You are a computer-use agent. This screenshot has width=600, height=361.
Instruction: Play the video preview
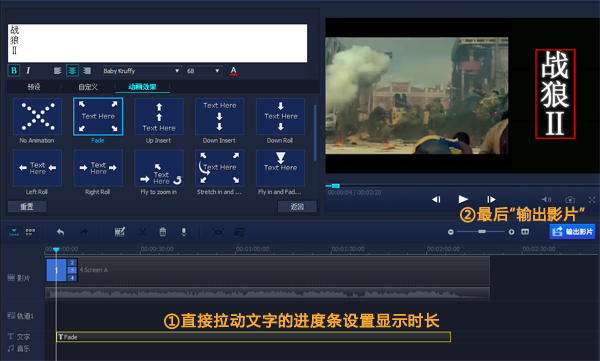463,199
